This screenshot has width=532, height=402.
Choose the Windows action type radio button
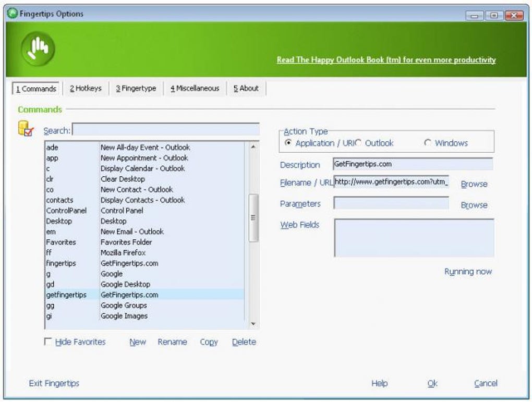(428, 143)
